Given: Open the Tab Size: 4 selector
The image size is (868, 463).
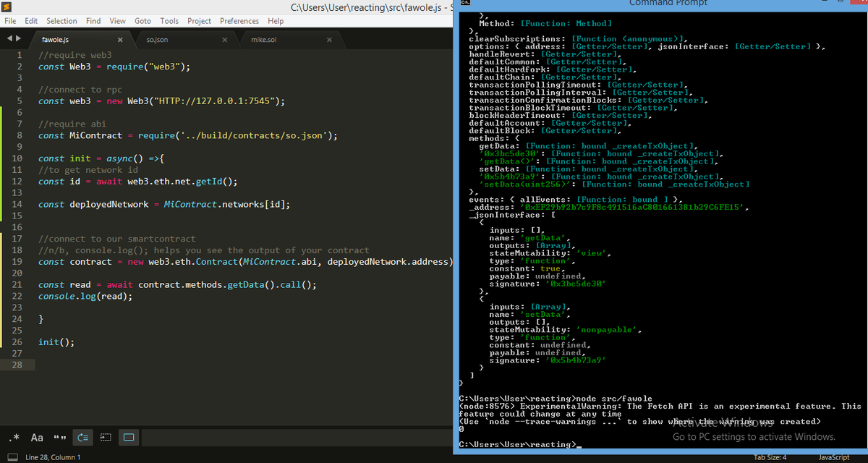Looking at the screenshot, I should (x=770, y=457).
